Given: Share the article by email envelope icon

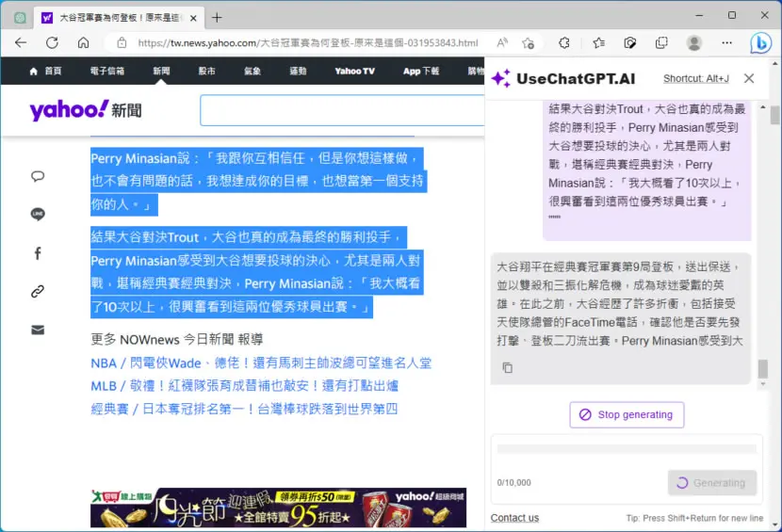Looking at the screenshot, I should pyautogui.click(x=38, y=330).
